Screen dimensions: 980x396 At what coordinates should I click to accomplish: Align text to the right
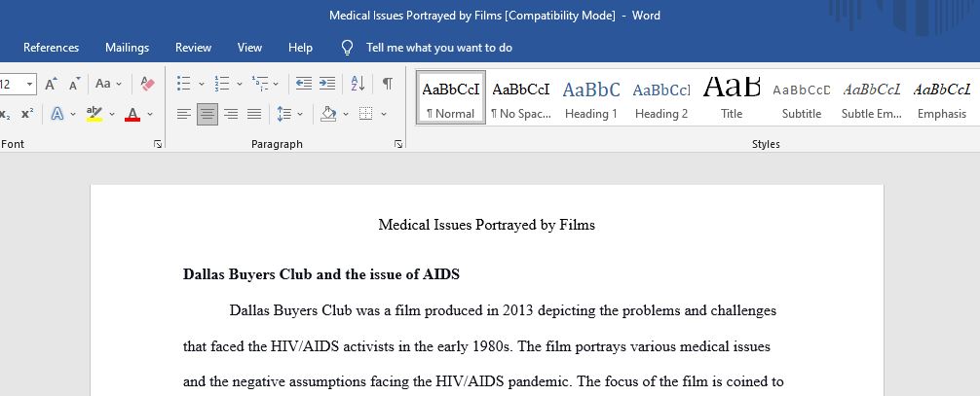pyautogui.click(x=231, y=114)
